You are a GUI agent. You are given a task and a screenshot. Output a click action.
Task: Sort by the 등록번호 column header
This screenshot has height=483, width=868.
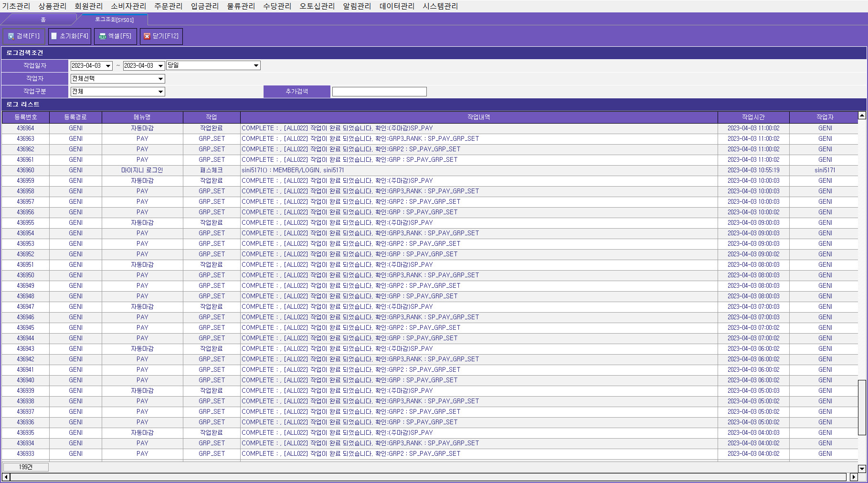(x=25, y=117)
